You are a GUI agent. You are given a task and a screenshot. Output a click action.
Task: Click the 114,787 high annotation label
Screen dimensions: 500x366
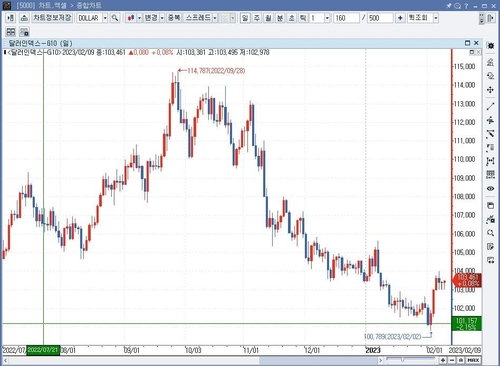pyautogui.click(x=216, y=71)
